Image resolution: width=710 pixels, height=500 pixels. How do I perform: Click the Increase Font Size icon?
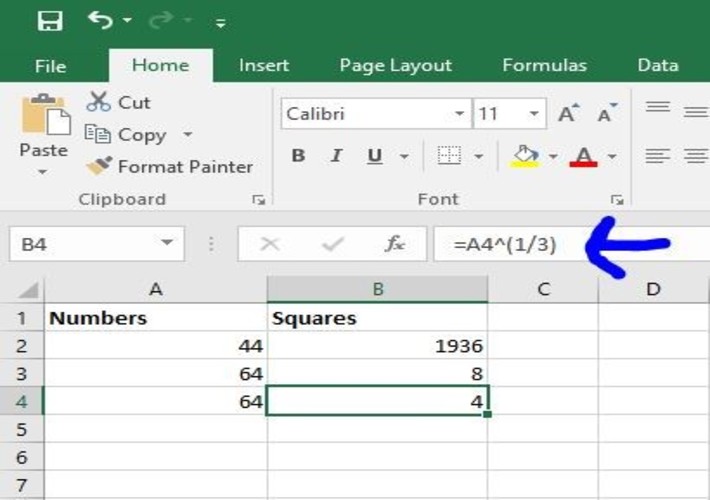568,114
